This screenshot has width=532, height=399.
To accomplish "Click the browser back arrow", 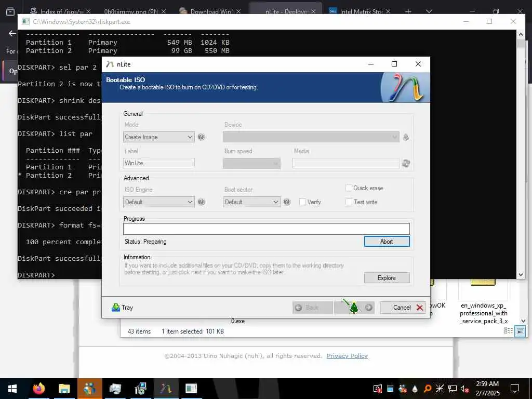I will [12, 33].
